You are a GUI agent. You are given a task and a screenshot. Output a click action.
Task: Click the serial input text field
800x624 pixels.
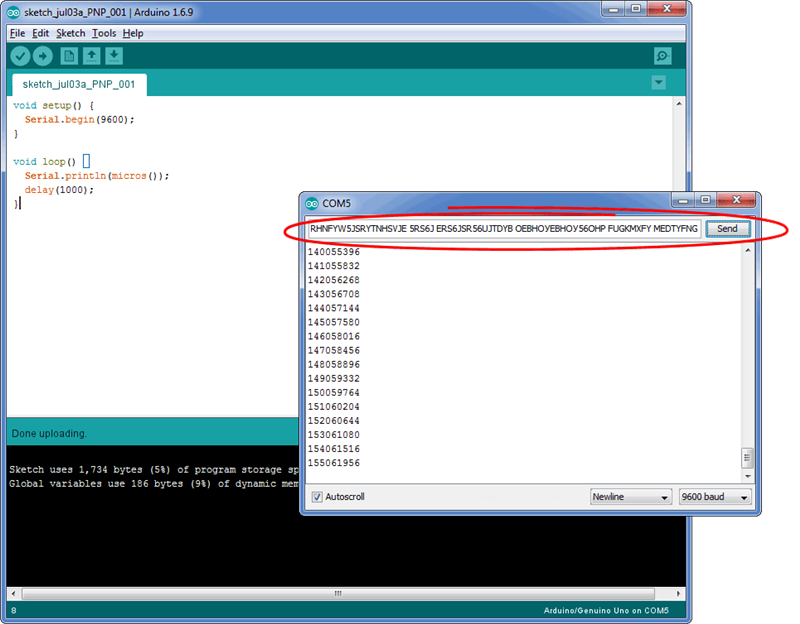503,229
